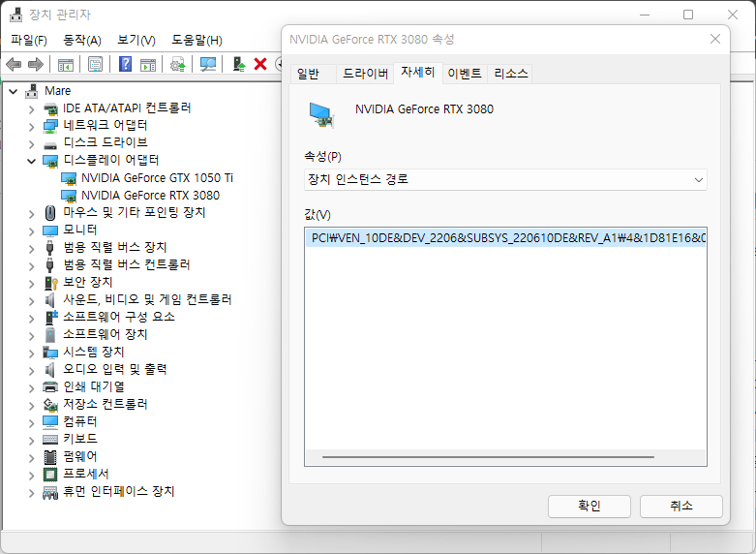Select the 네트워크 어댑터 category icon
The width and height of the screenshot is (756, 554).
(x=50, y=126)
